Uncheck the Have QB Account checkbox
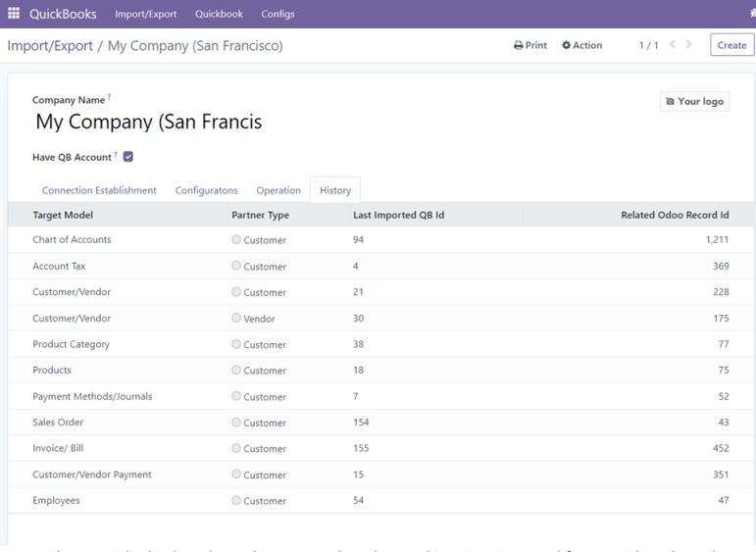 coord(127,157)
